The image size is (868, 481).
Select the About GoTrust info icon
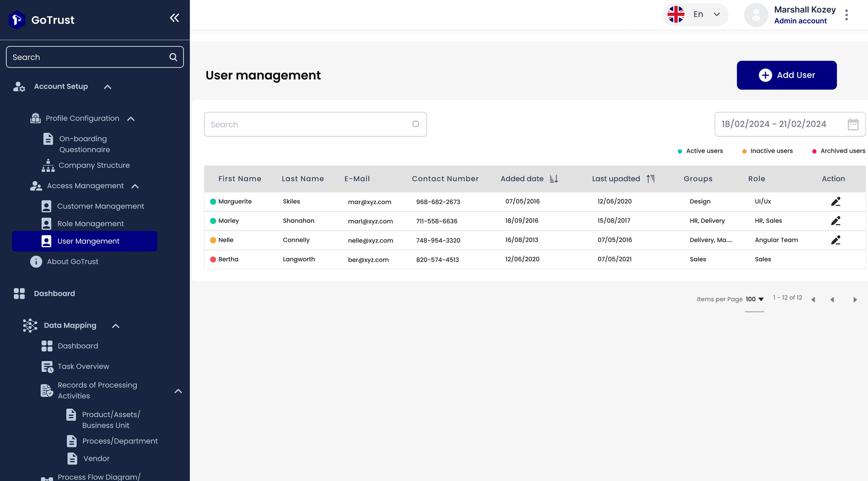[x=36, y=261]
